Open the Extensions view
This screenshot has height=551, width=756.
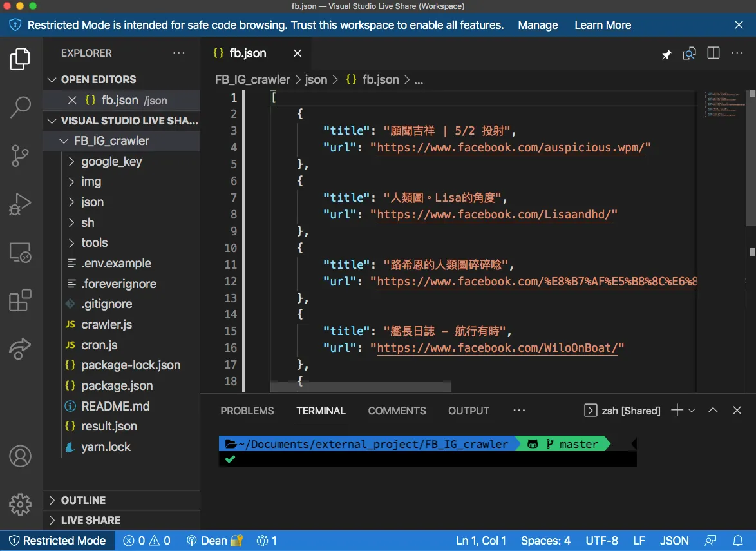coord(20,300)
